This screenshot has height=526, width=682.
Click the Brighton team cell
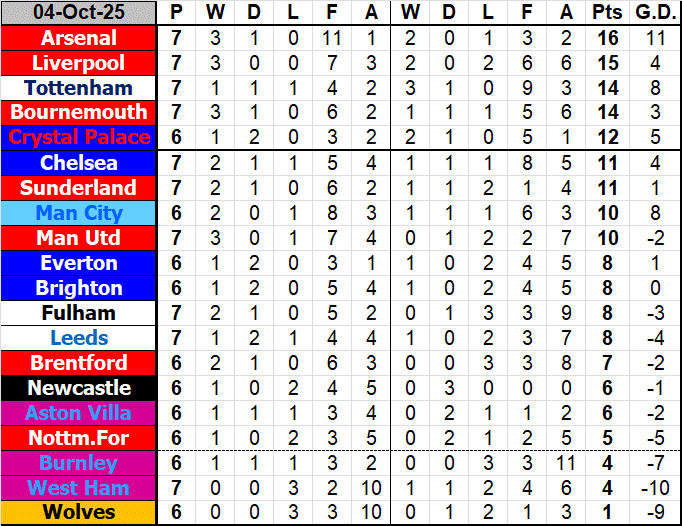(79, 288)
